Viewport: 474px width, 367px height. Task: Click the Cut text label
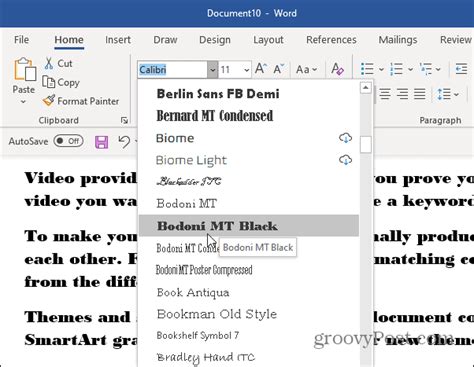[x=65, y=63]
